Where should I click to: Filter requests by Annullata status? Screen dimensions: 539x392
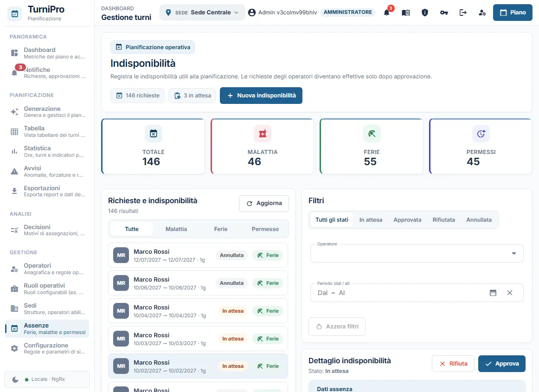[x=479, y=220]
